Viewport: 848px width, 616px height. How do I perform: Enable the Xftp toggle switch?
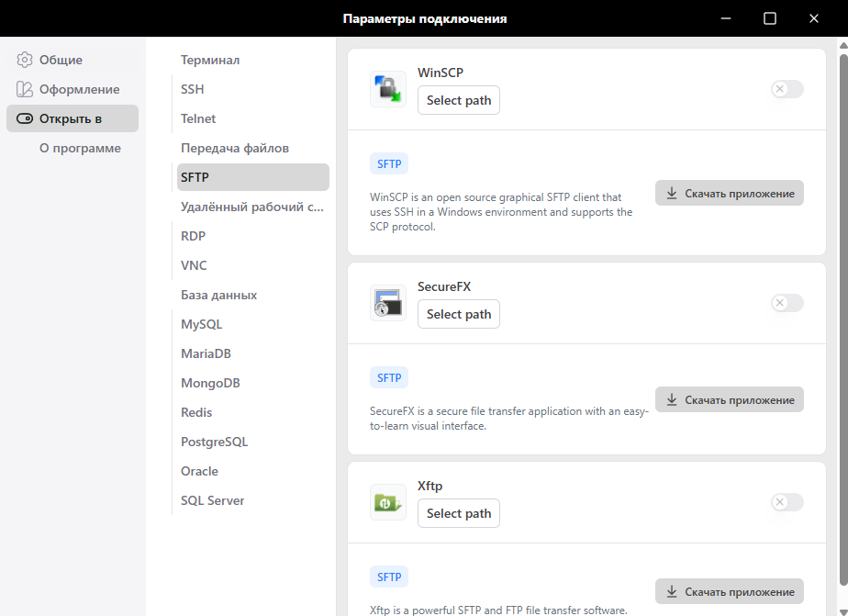(x=787, y=502)
